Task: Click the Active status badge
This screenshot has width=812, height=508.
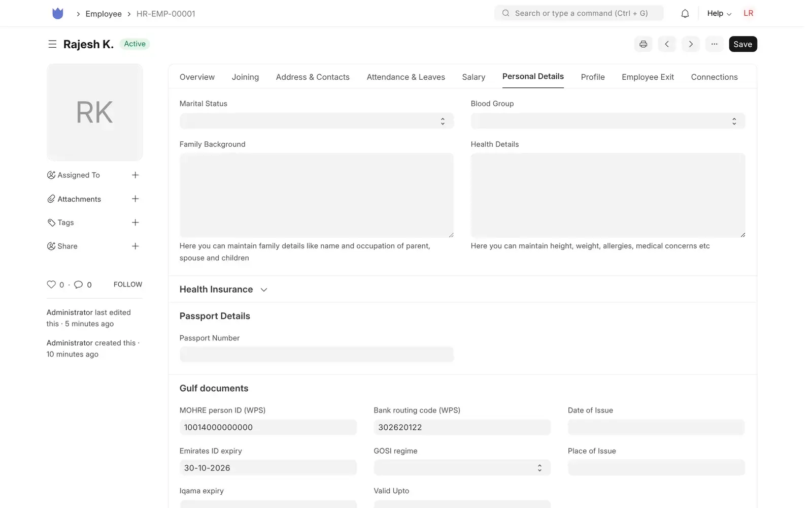Action: tap(134, 44)
